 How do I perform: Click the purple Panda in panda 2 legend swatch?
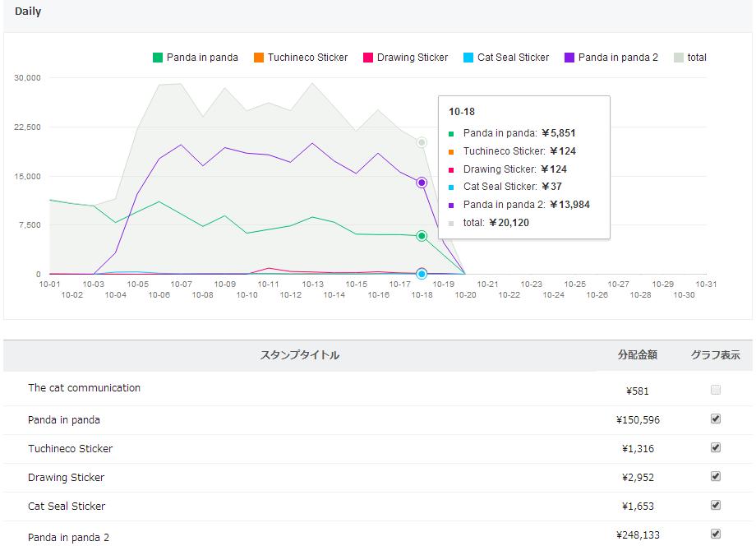click(569, 58)
